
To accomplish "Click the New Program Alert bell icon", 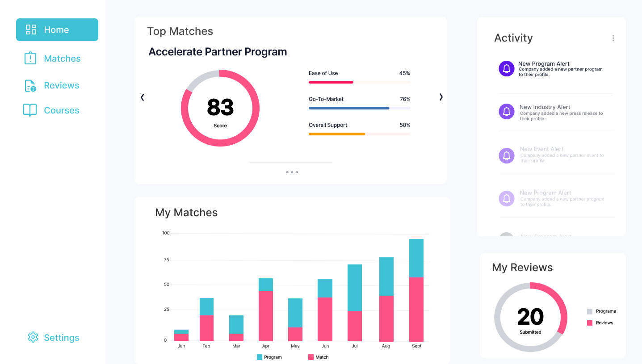I will click(x=506, y=69).
